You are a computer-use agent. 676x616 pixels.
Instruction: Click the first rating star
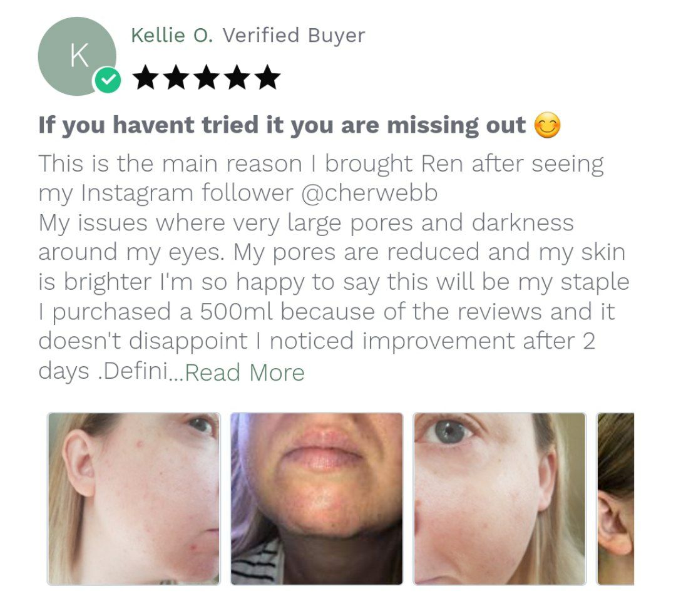[x=146, y=77]
